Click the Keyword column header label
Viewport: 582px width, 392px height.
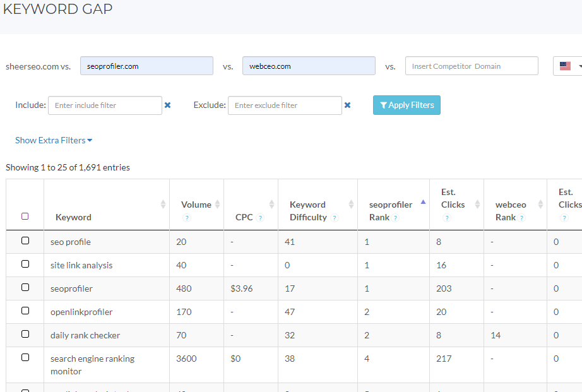point(73,217)
